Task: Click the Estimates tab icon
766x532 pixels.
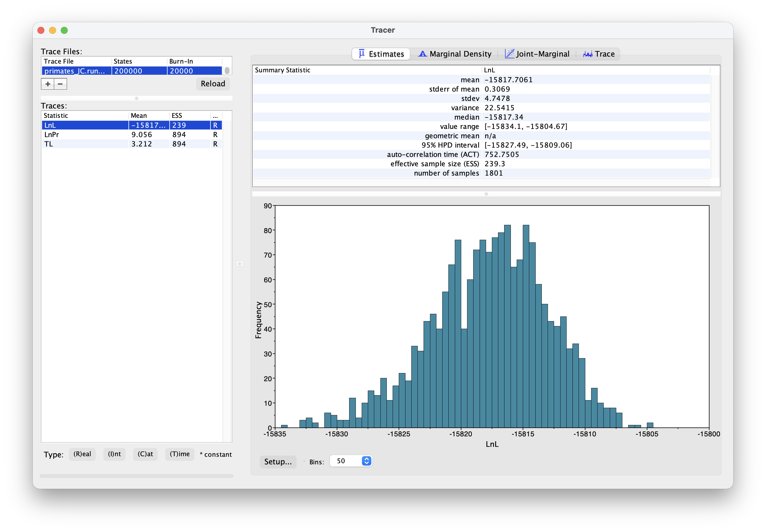Action: pos(362,54)
